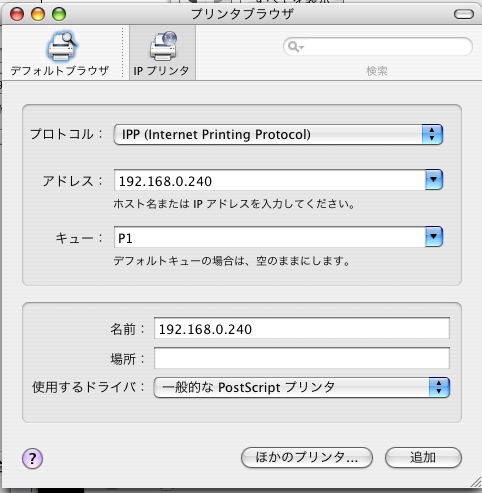Expand the アドレス address history arrow
This screenshot has width=482, height=493.
pos(434,179)
